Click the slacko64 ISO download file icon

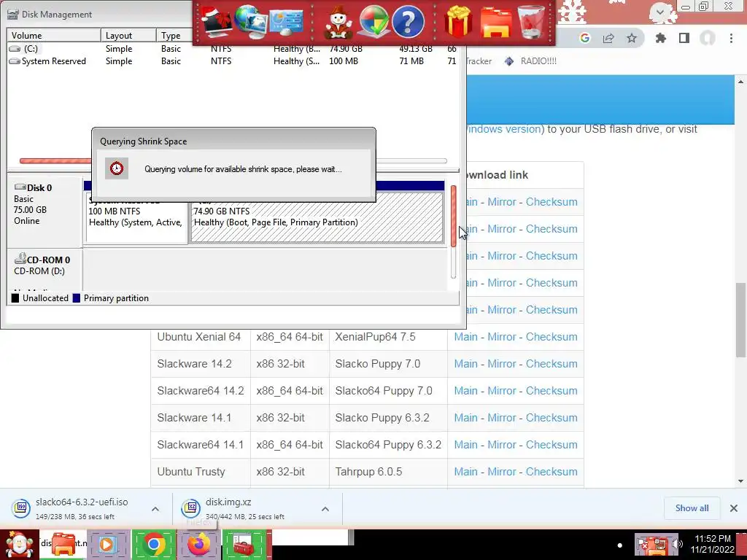click(21, 508)
